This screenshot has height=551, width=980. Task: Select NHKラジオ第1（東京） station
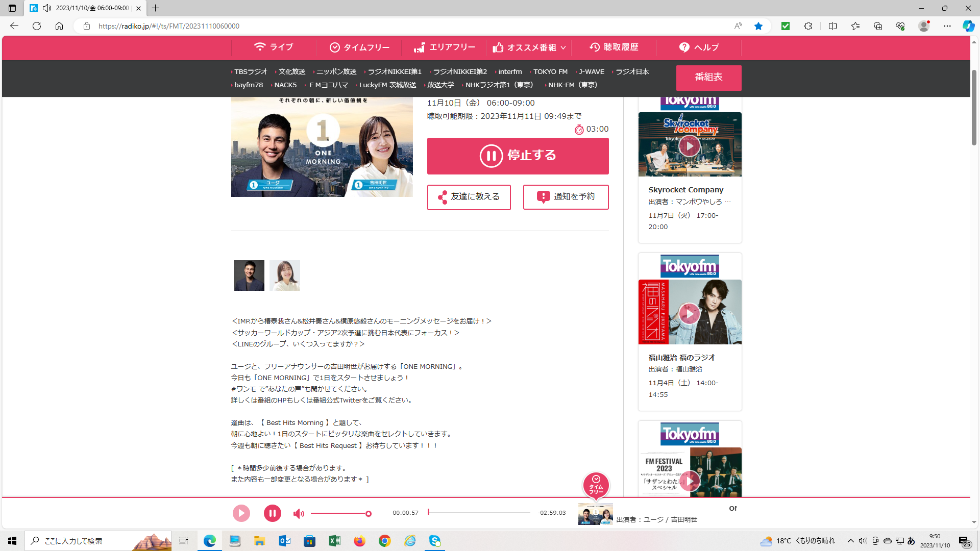pyautogui.click(x=500, y=85)
